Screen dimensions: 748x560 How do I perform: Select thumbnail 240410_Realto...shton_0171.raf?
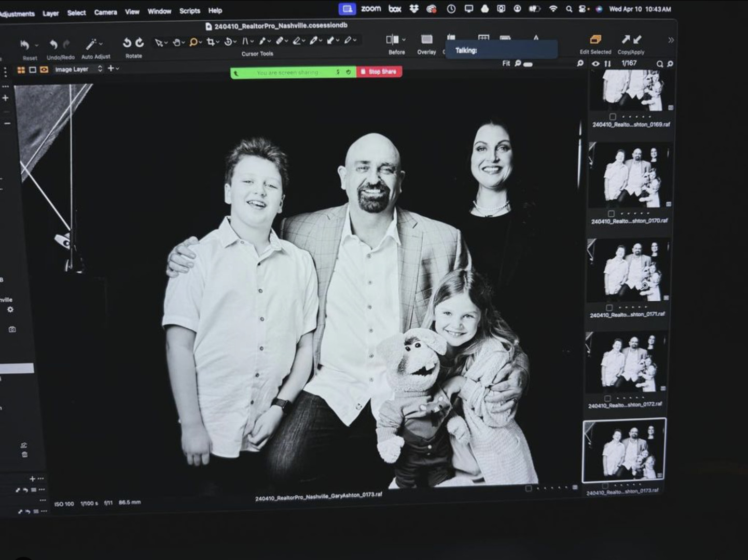coord(627,271)
